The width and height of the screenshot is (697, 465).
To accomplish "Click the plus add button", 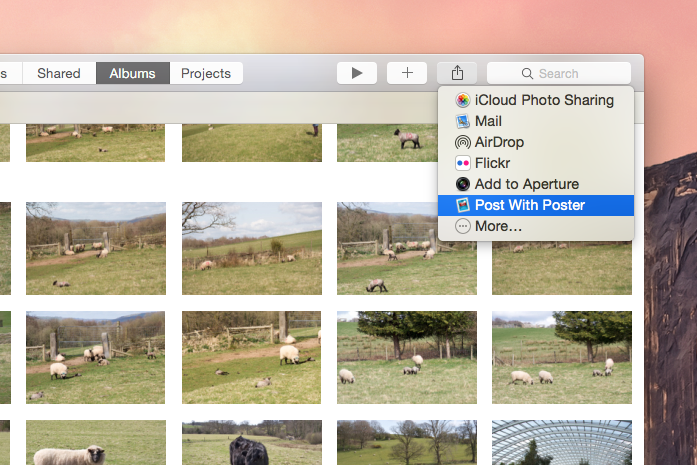I will click(x=407, y=73).
